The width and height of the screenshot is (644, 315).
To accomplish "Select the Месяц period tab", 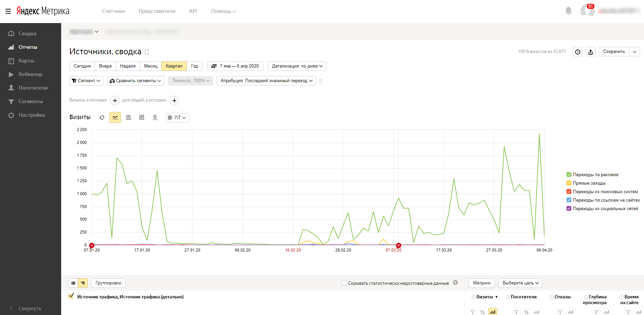I will (x=151, y=66).
